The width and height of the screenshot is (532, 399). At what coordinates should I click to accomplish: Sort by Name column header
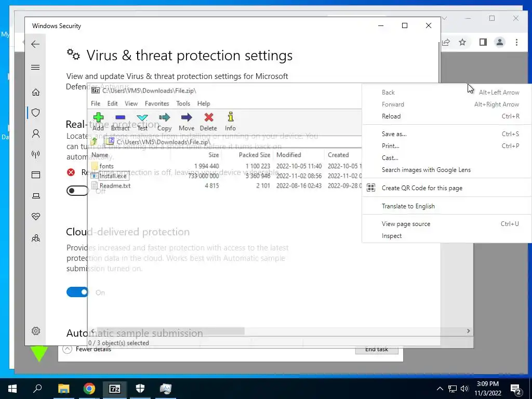click(129, 155)
